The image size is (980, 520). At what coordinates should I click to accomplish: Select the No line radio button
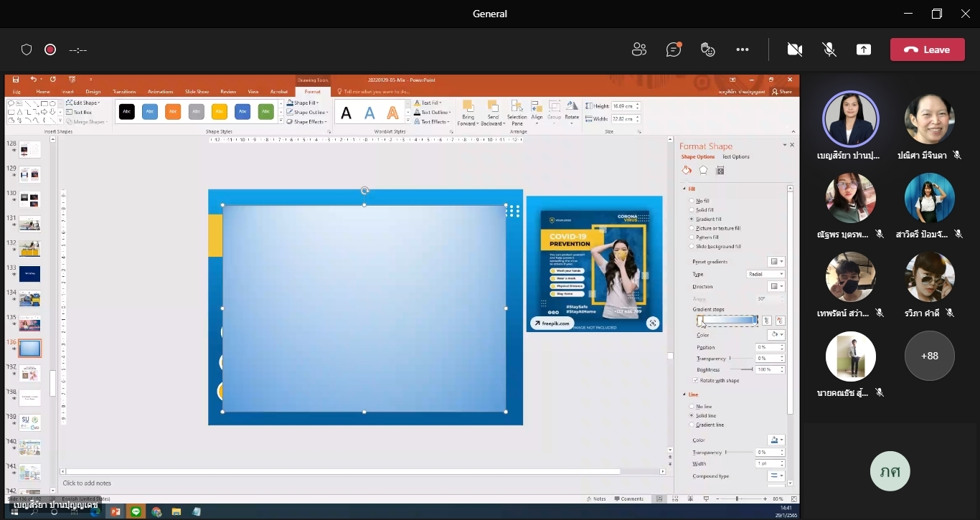[x=692, y=407]
